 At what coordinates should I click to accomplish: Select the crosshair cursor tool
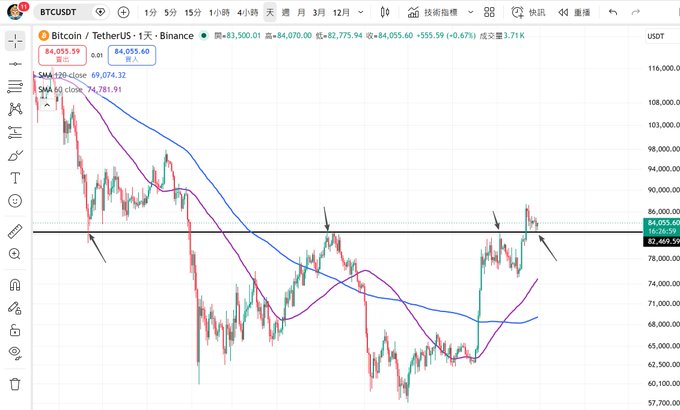(15, 41)
